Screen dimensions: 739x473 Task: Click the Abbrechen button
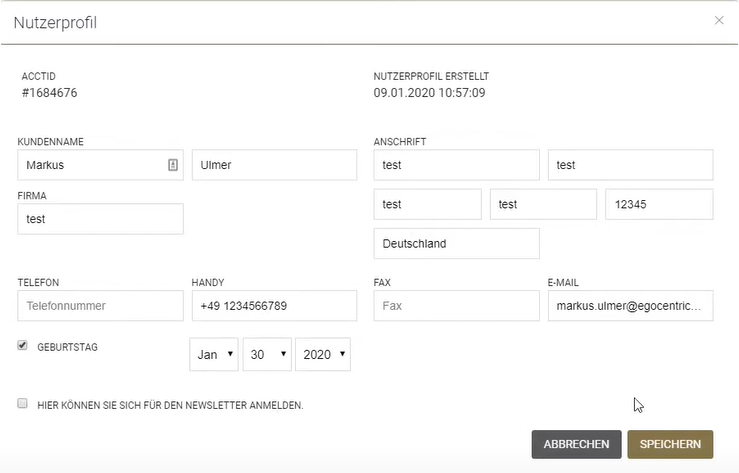[576, 444]
